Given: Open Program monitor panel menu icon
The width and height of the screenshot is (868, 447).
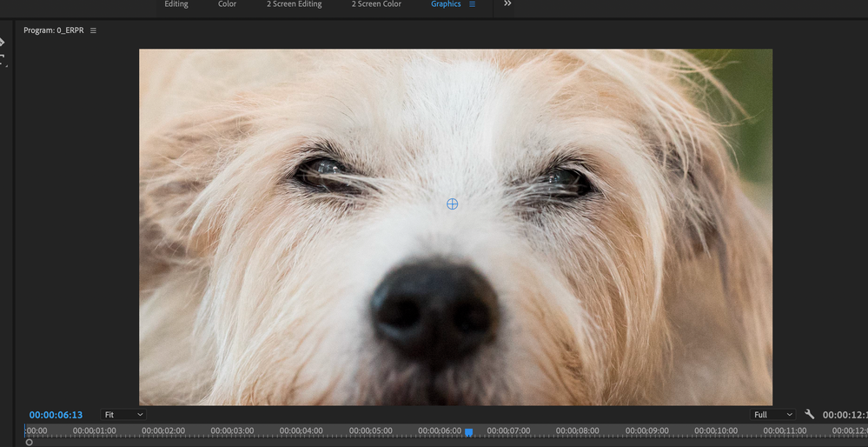Looking at the screenshot, I should [x=93, y=30].
